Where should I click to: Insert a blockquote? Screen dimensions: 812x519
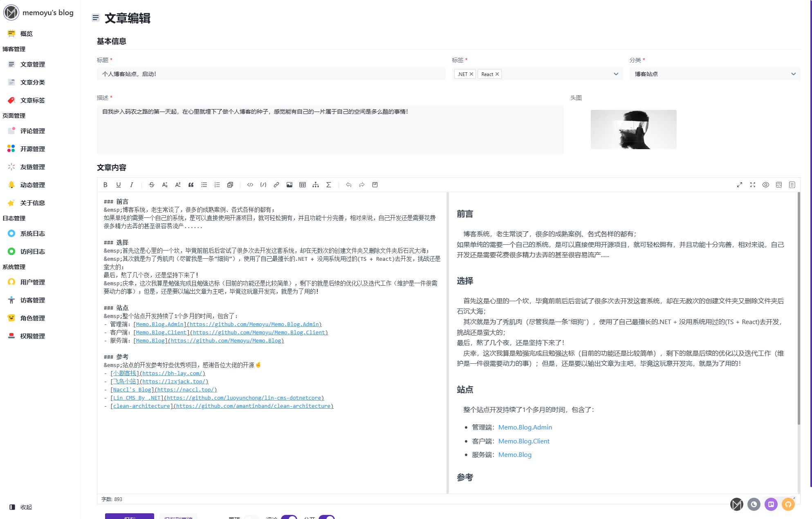coord(191,185)
